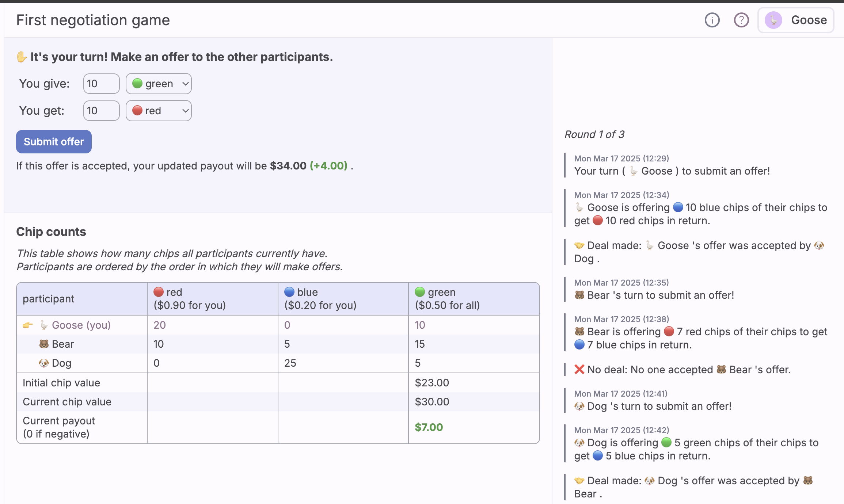Click the Round 1 of 3 label
844x504 pixels.
pos(594,134)
